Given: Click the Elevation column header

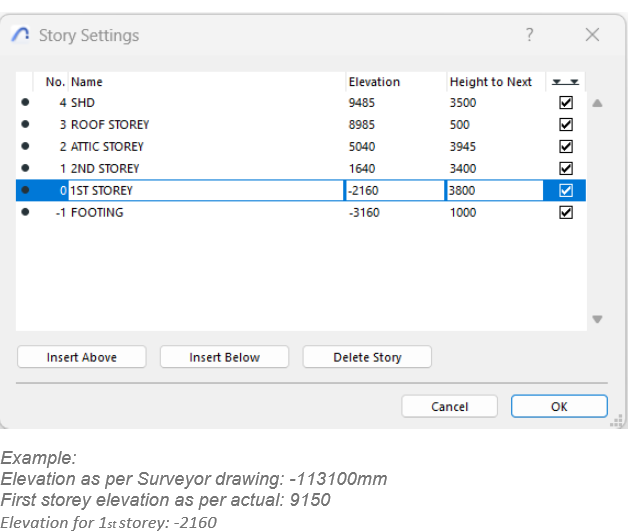Looking at the screenshot, I should (374, 82).
